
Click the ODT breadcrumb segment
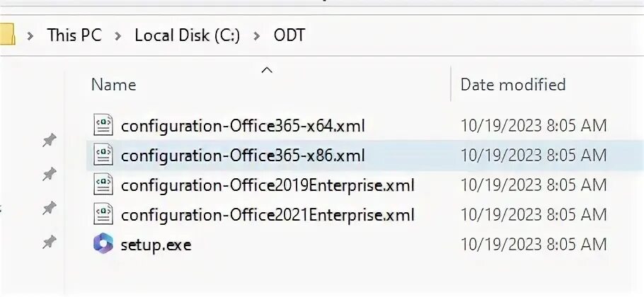coord(289,35)
